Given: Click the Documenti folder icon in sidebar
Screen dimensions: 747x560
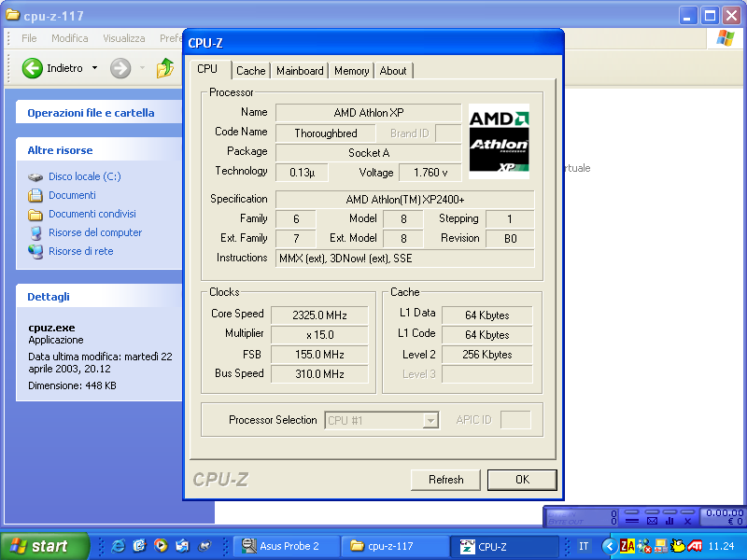Looking at the screenshot, I should [35, 196].
